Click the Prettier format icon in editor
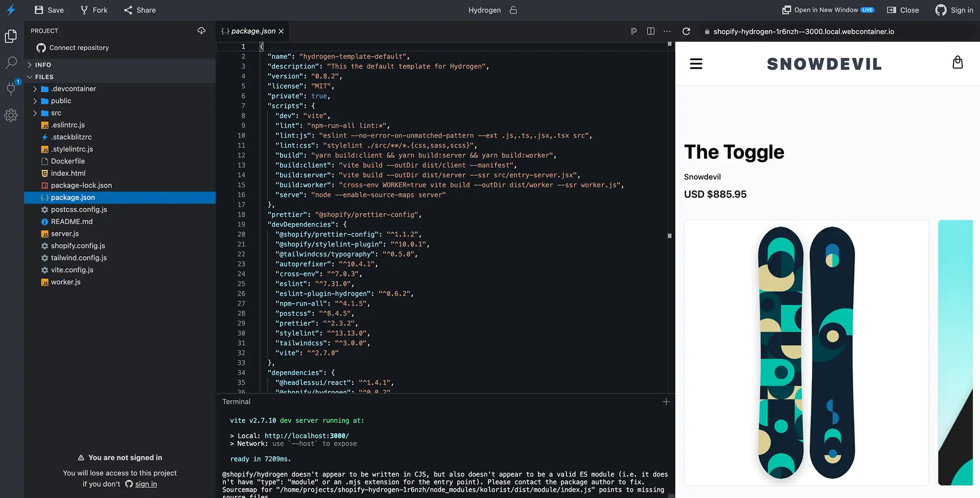 [x=634, y=31]
